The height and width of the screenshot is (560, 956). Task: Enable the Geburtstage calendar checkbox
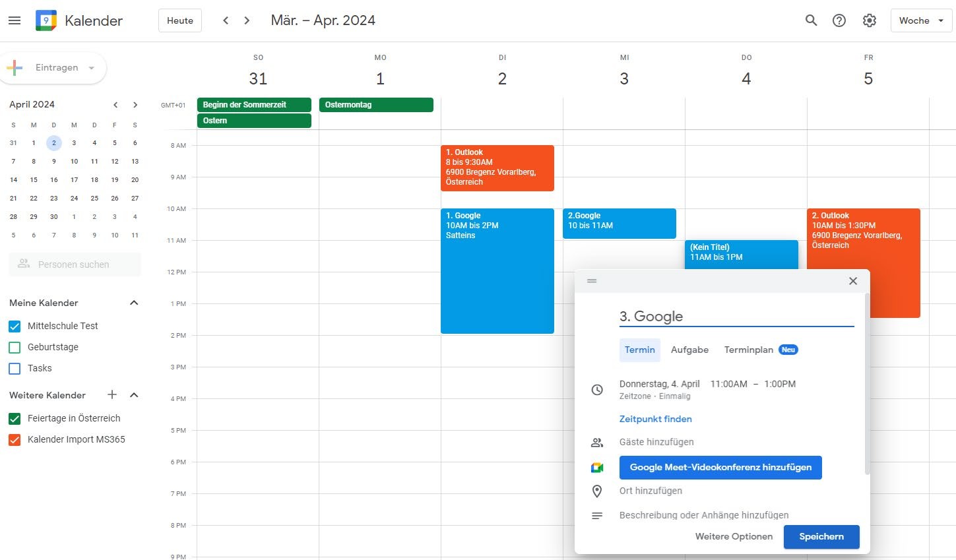15,347
